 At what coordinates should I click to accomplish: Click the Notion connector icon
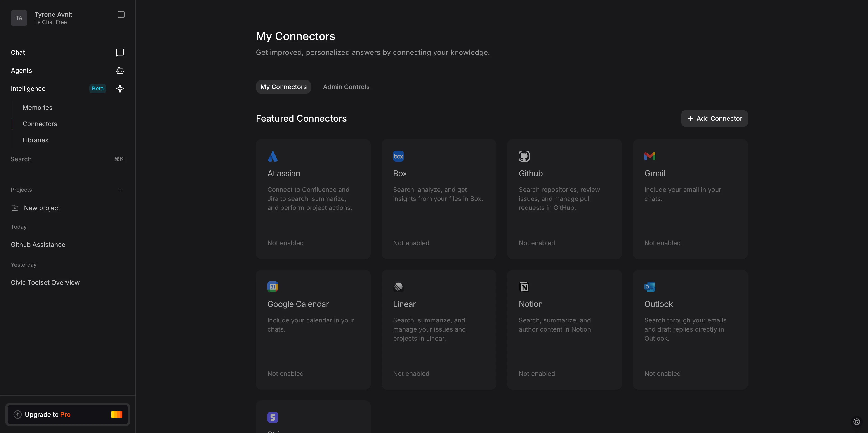coord(524,286)
